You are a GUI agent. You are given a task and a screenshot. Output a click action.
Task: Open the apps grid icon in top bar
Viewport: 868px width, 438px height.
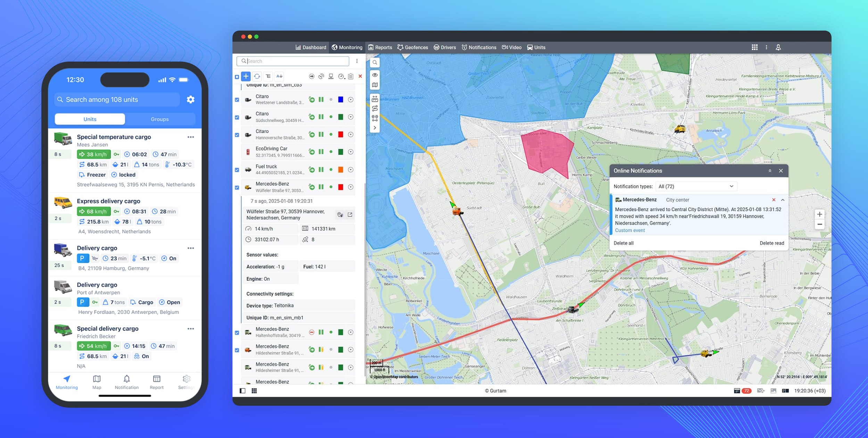click(x=754, y=47)
